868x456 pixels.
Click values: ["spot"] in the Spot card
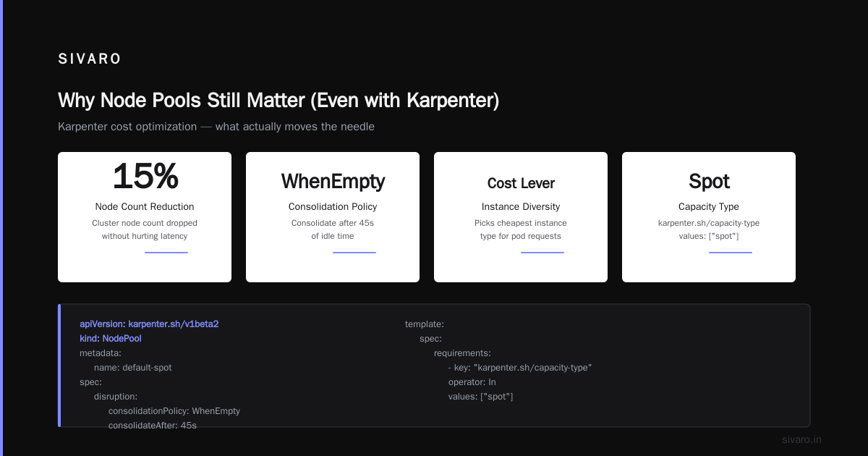[x=709, y=236]
